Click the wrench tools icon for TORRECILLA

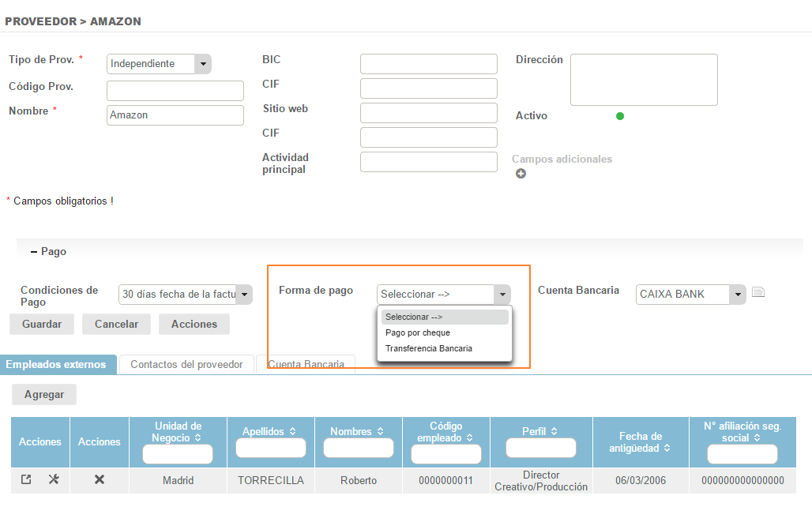tap(54, 479)
